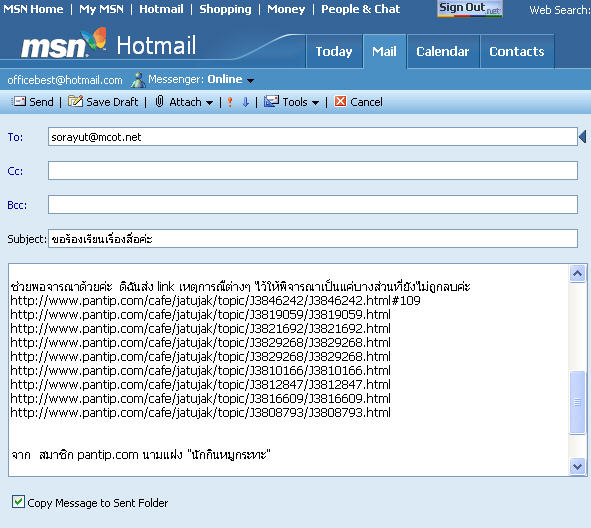Set high priority with red exclamation icon
This screenshot has width=591, height=528.
(x=230, y=102)
